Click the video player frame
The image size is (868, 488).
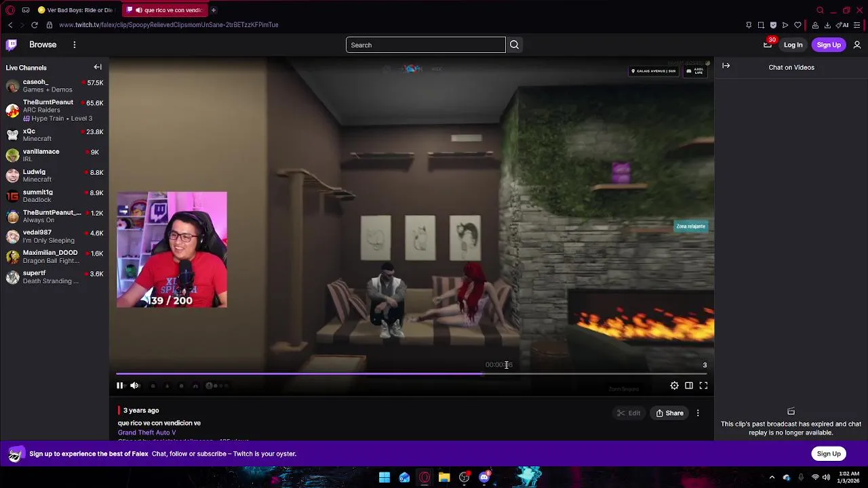412,227
